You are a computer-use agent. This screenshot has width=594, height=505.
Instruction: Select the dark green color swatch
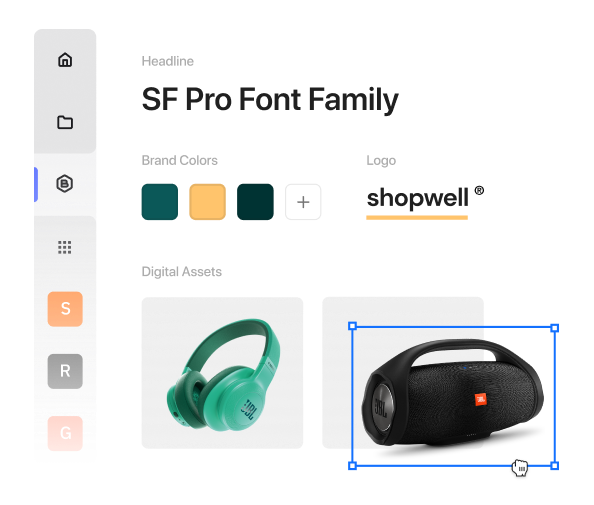255,202
